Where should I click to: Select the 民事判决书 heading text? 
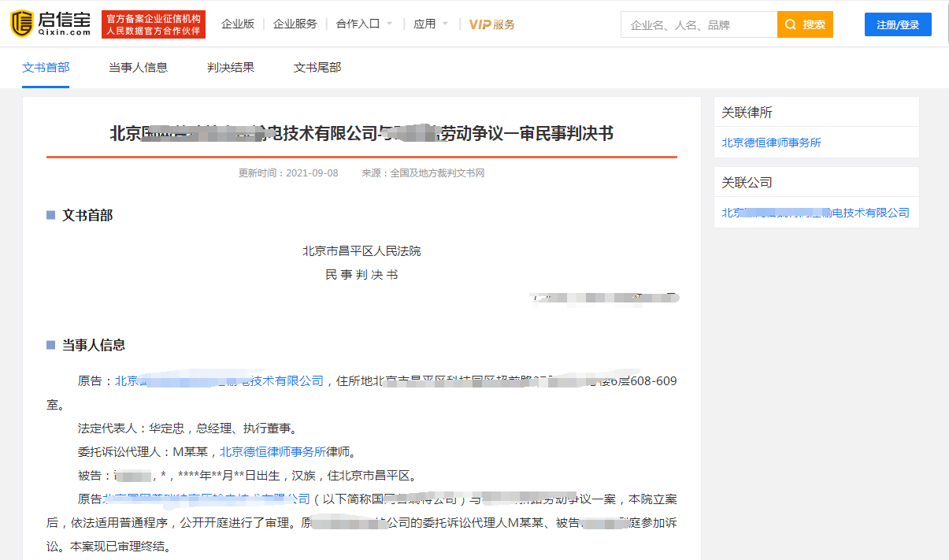(361, 274)
